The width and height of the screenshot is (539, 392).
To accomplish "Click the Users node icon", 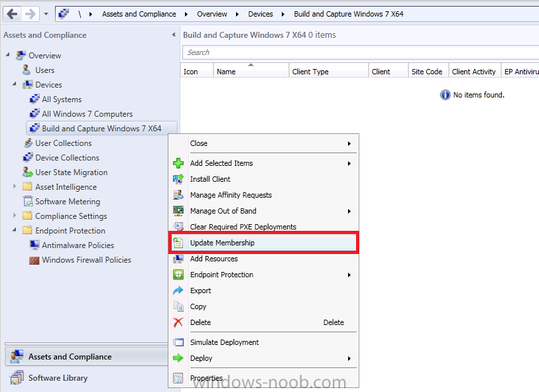I will pyautogui.click(x=27, y=70).
